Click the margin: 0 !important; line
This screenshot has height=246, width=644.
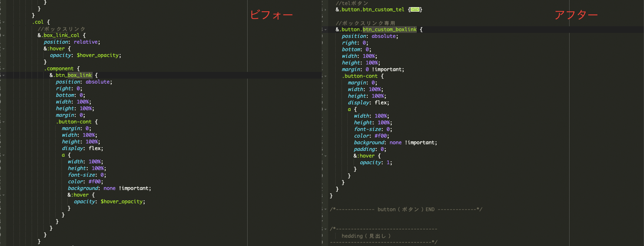[373, 70]
